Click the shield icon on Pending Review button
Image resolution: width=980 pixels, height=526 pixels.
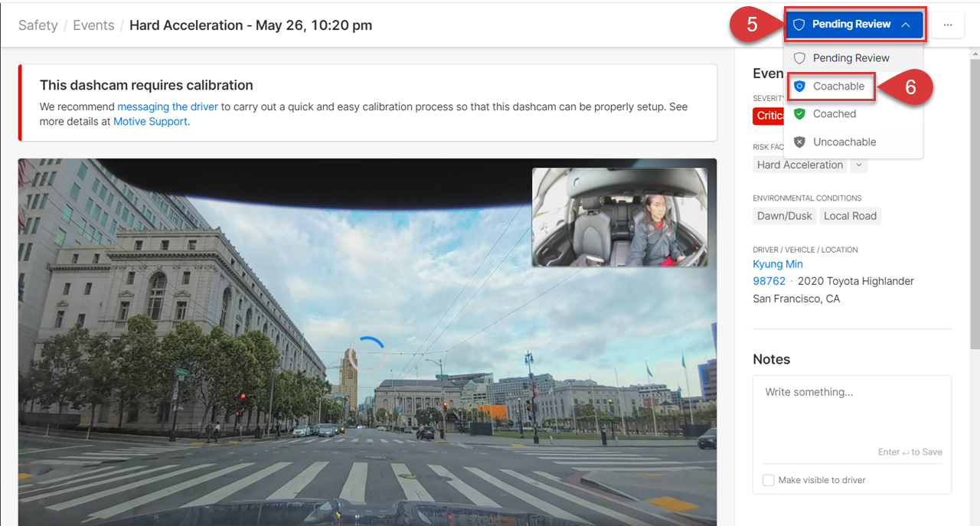click(x=799, y=25)
